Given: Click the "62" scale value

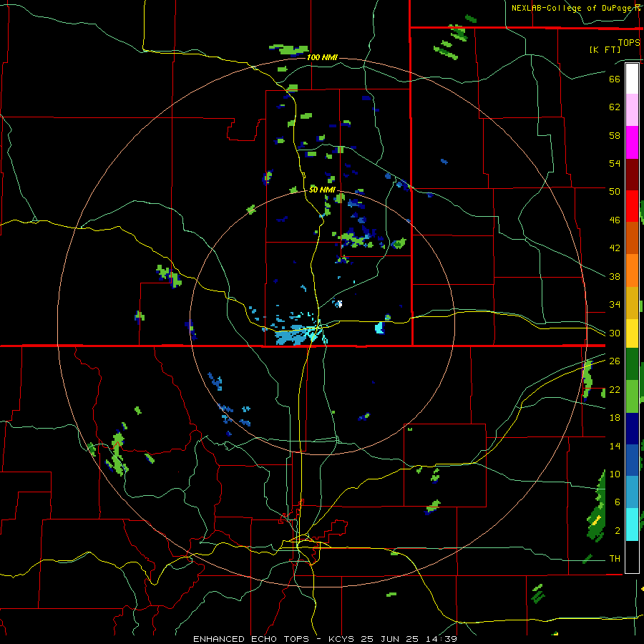Looking at the screenshot, I should pyautogui.click(x=615, y=107).
